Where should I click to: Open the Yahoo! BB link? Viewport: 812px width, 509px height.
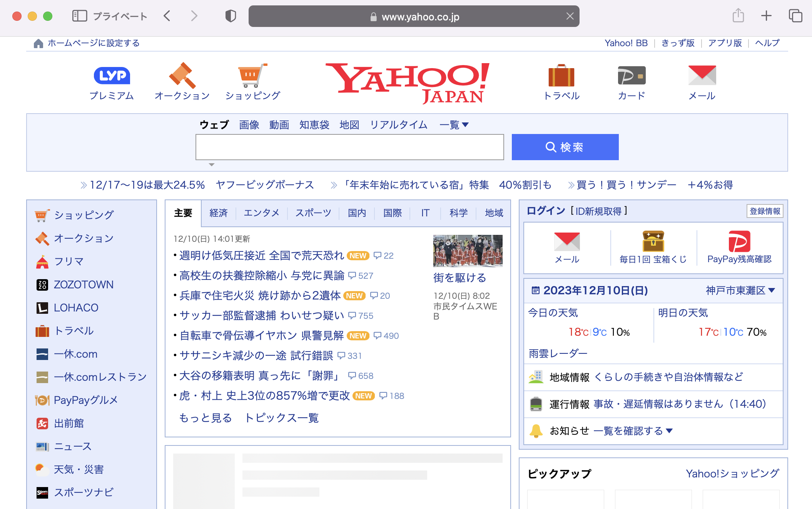point(626,43)
